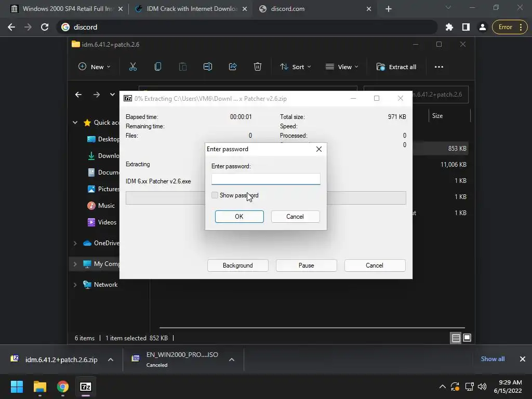532x399 pixels.
Task: Open the Chrome profile icon
Action: point(483,27)
